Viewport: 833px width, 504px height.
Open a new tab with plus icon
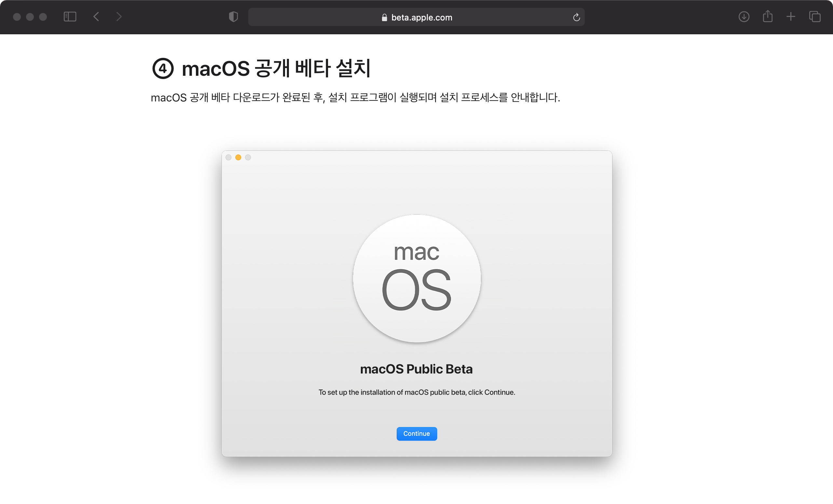tap(791, 17)
